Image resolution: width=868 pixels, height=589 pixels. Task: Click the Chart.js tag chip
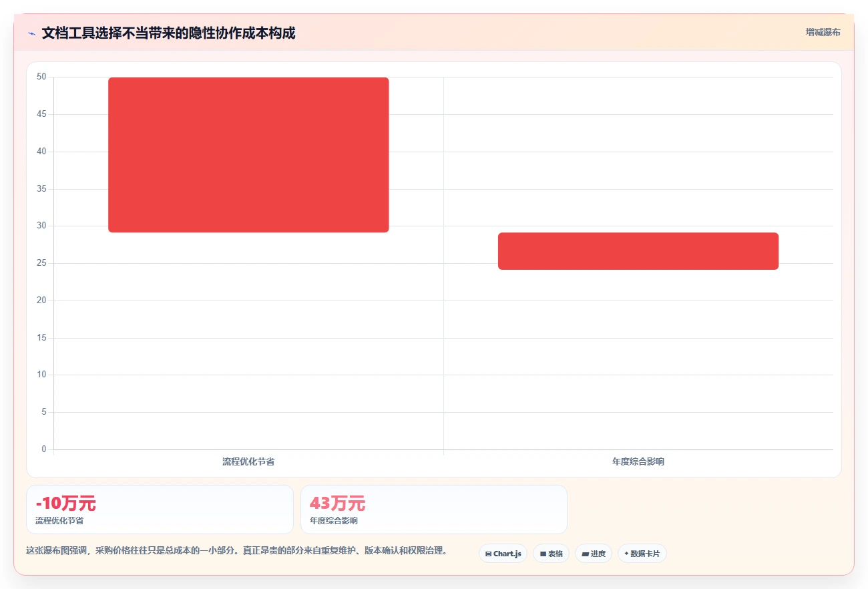[x=503, y=554]
